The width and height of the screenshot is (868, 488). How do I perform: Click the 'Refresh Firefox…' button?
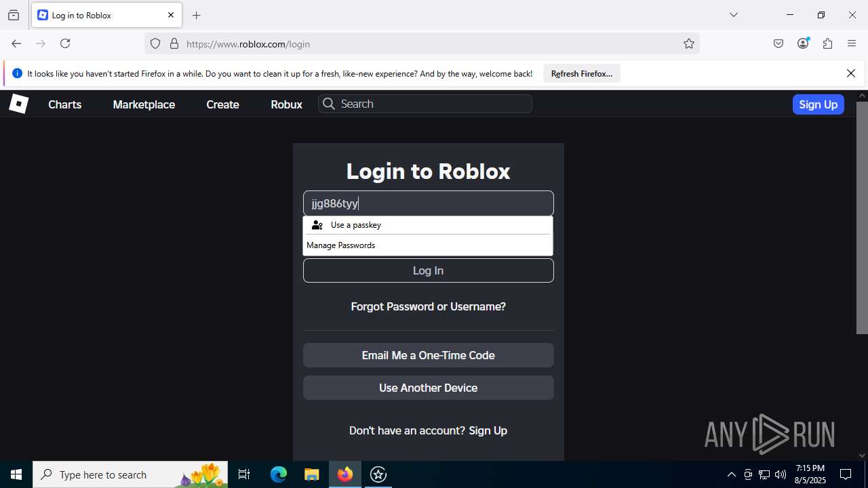[x=581, y=73]
